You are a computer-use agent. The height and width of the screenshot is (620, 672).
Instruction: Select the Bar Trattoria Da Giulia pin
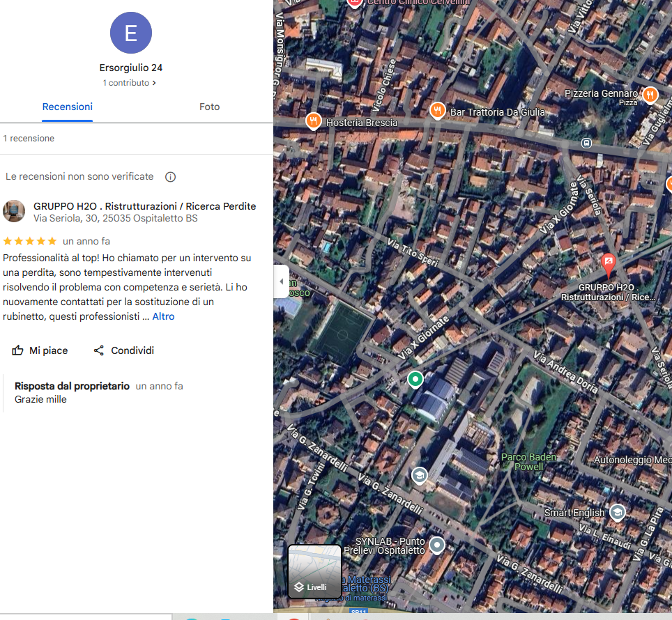(437, 111)
